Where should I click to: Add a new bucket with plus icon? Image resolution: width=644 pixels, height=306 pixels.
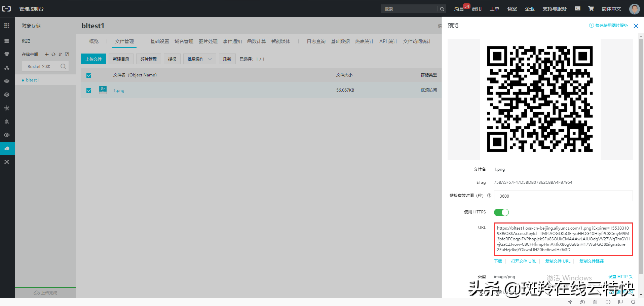(47, 54)
